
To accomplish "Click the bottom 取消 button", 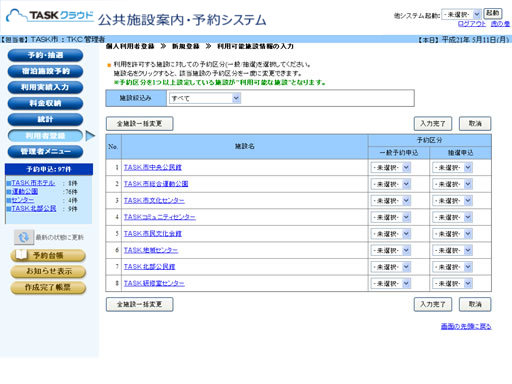I will [475, 304].
